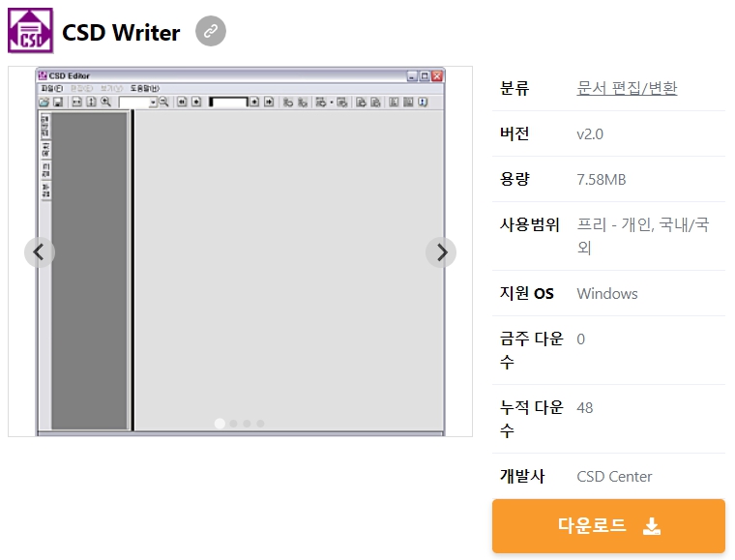Click the 사용범위 label
This screenshot has width=735, height=560.
(530, 225)
